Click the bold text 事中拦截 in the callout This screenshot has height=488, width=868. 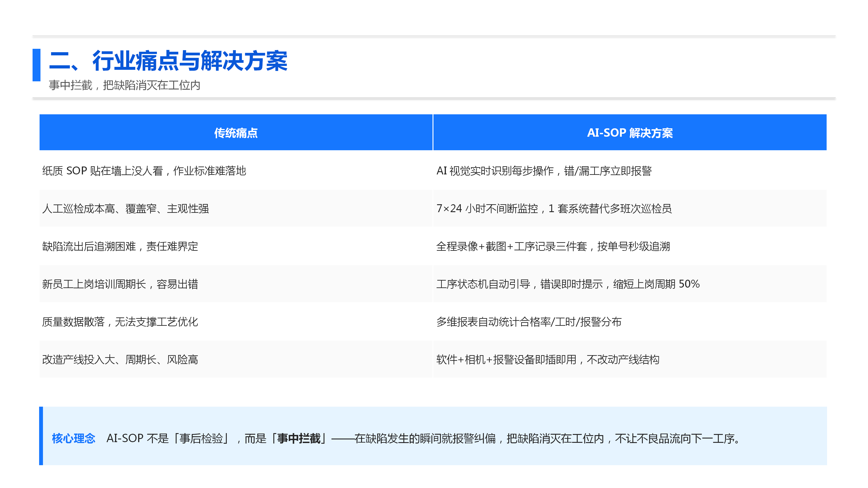point(299,439)
